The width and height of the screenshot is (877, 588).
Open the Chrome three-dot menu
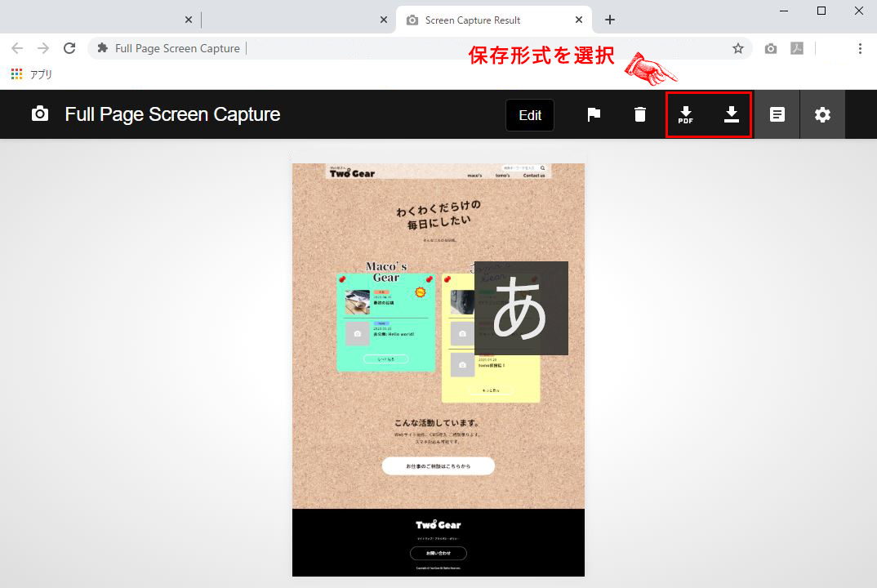click(x=860, y=48)
